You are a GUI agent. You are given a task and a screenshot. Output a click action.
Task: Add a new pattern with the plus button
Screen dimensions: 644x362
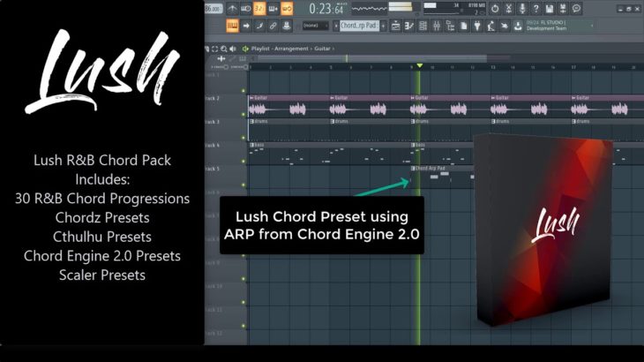tap(383, 26)
